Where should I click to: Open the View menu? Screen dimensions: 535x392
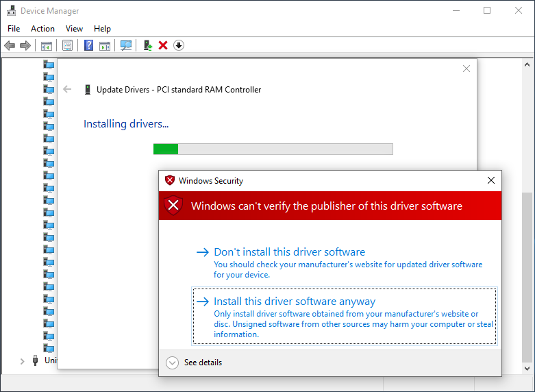tap(74, 29)
